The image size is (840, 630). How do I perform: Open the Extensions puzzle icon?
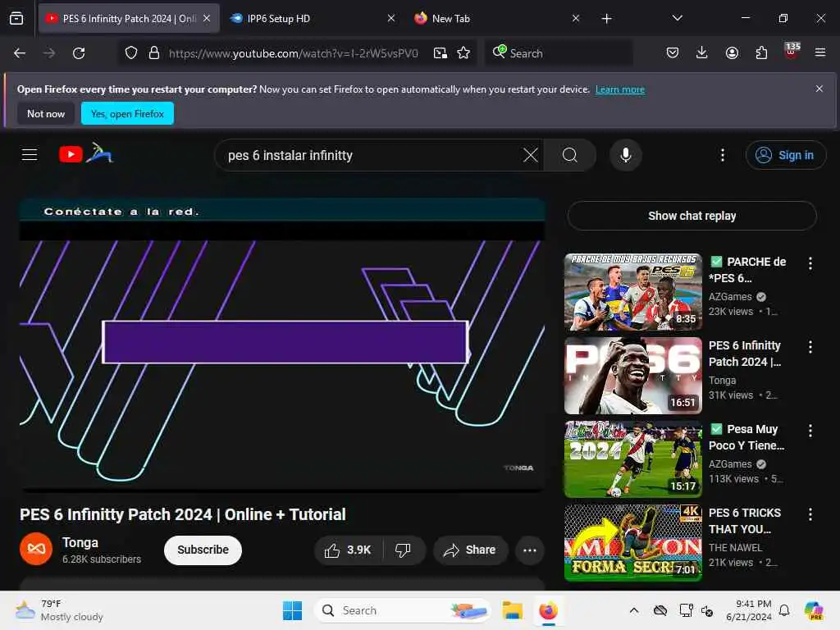[x=761, y=52]
